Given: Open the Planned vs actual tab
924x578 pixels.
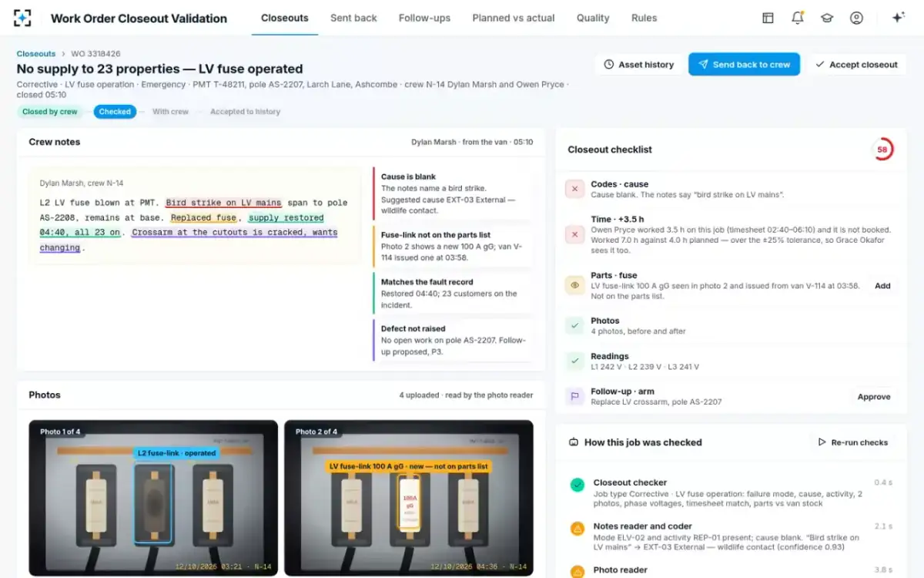Looking at the screenshot, I should tap(514, 18).
